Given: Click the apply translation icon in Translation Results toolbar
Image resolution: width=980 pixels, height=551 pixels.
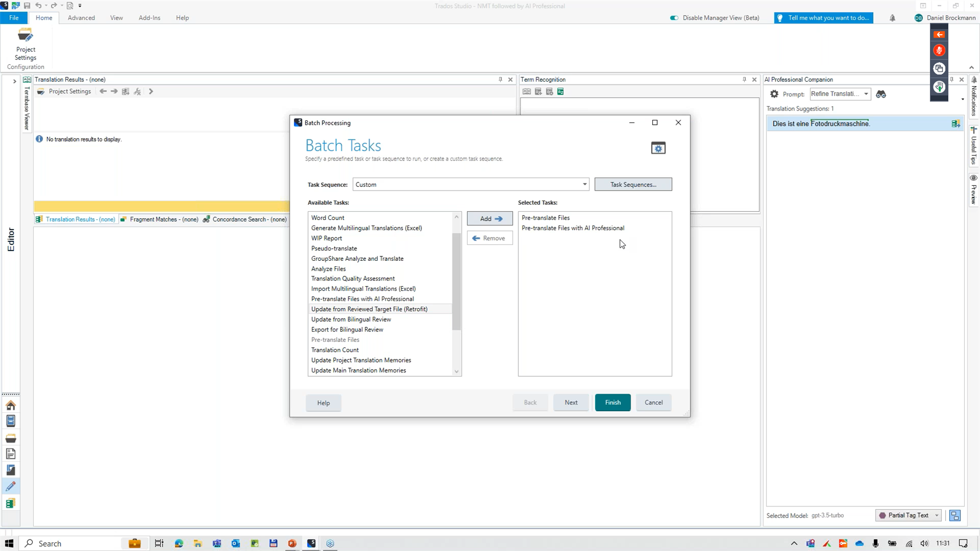Looking at the screenshot, I should (x=126, y=91).
